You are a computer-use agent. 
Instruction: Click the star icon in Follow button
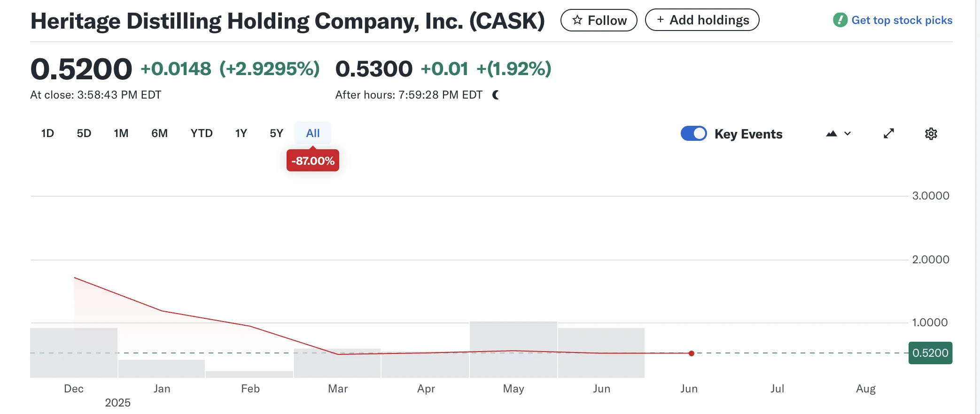(577, 20)
